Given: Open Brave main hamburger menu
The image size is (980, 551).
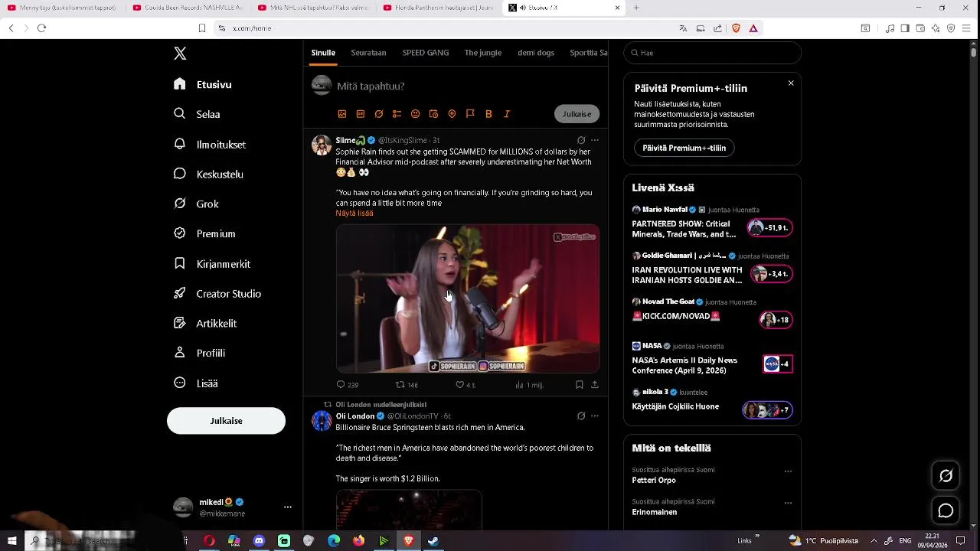Looking at the screenshot, I should [x=966, y=28].
